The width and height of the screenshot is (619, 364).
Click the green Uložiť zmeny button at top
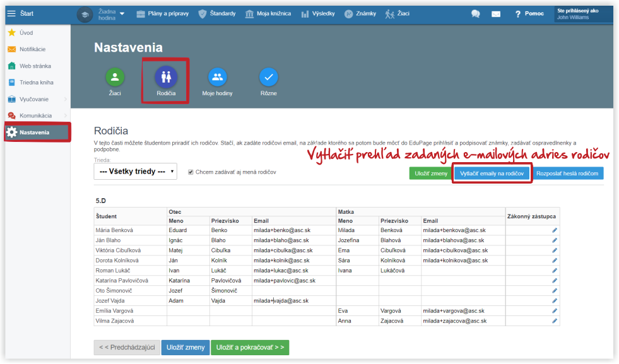click(431, 173)
